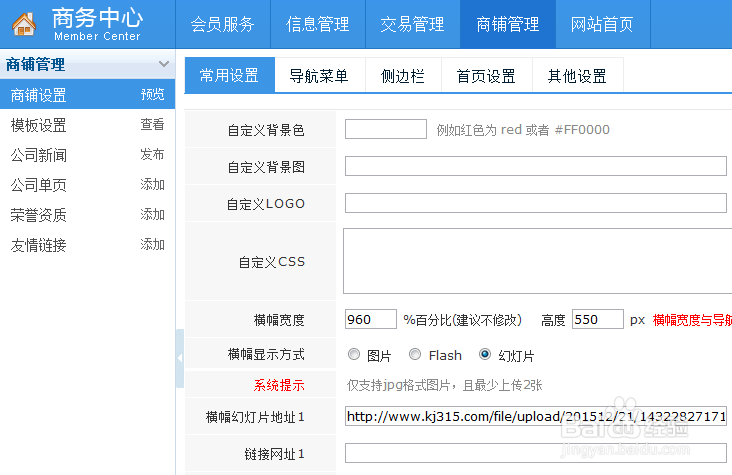The height and width of the screenshot is (475, 732).
Task: Open 荣誉资质 in the sidebar
Action: coord(39,215)
